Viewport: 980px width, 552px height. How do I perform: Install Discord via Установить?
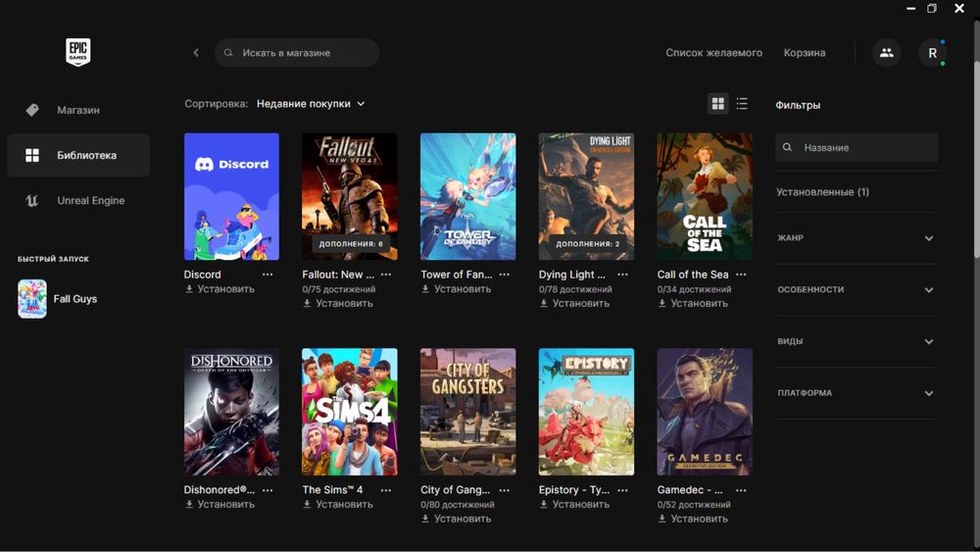point(220,289)
